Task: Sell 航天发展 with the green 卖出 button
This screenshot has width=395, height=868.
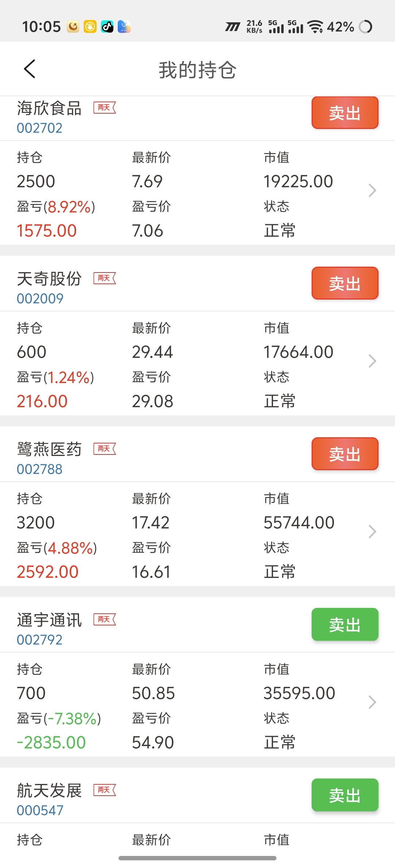Action: [345, 795]
